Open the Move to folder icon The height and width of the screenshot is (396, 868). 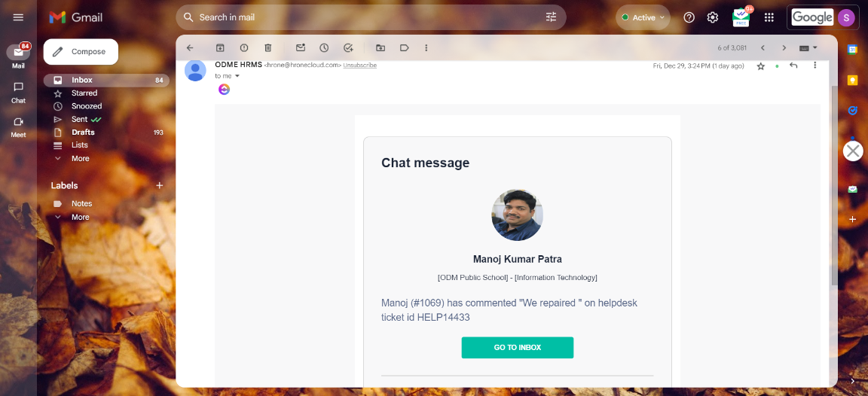pos(381,47)
